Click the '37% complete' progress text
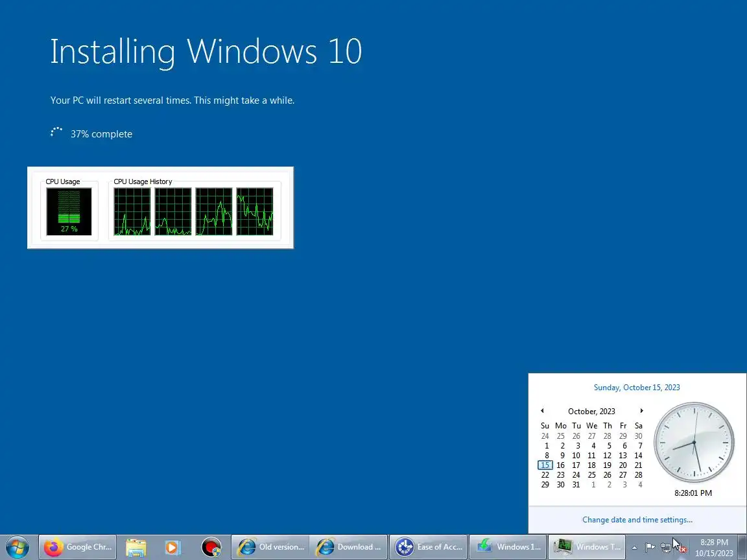This screenshot has height=560, width=747. pos(101,134)
